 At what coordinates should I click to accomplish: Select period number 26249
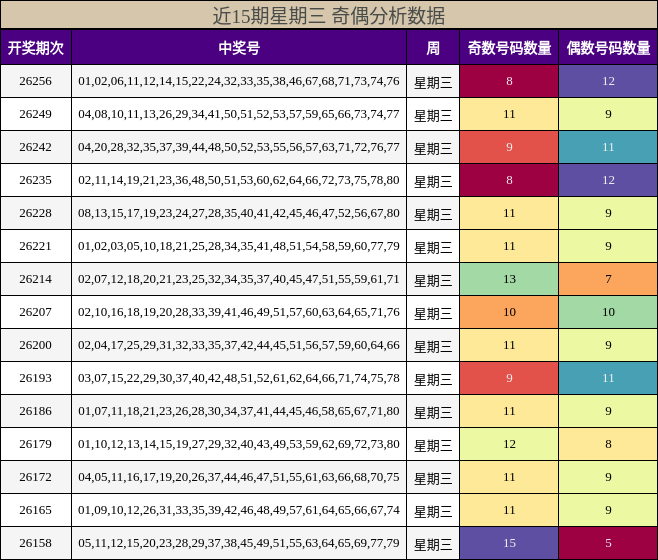pos(36,114)
